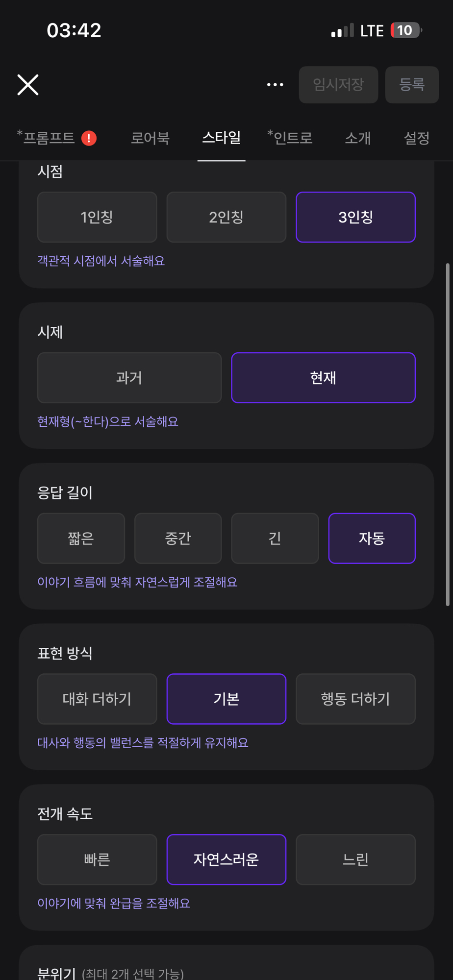Screen dimensions: 453x980
Task: Open the three-dots more options menu
Action: pyautogui.click(x=275, y=85)
